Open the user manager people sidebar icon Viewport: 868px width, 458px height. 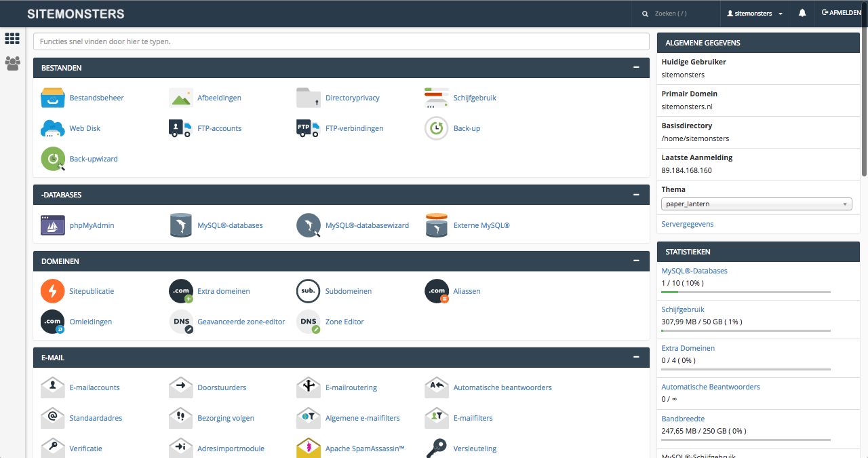pyautogui.click(x=12, y=63)
